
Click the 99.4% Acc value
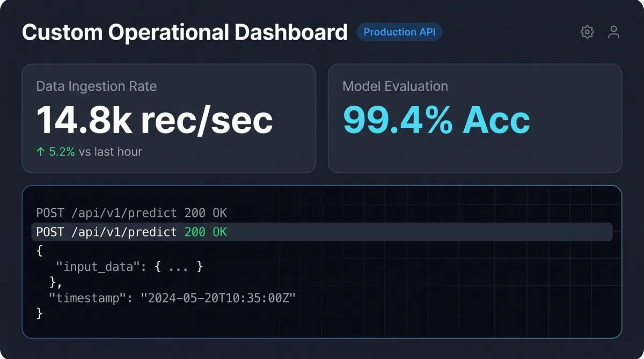[436, 120]
